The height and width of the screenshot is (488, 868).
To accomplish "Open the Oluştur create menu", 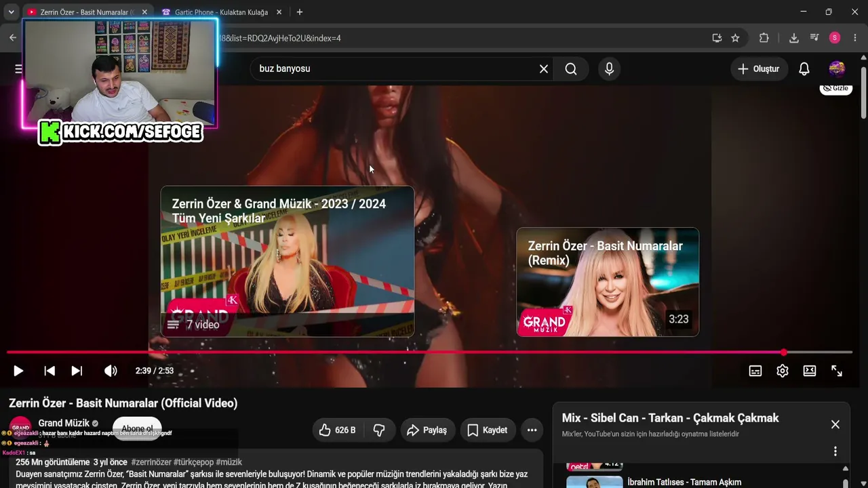I will pyautogui.click(x=759, y=68).
